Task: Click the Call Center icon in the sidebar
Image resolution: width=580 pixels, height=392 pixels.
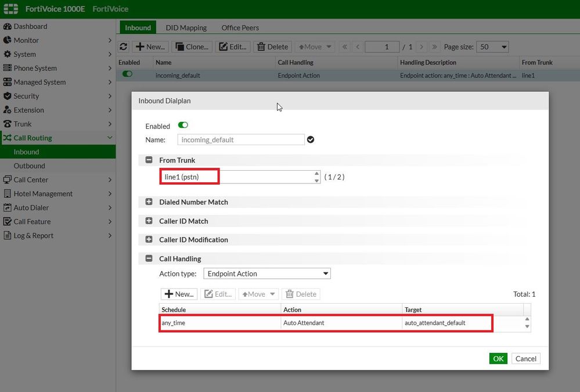Action: 8,179
